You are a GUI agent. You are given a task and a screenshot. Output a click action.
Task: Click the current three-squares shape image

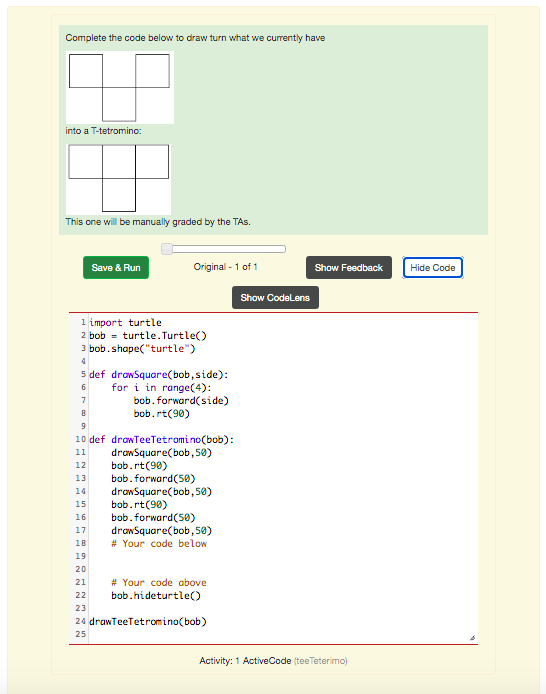click(120, 87)
